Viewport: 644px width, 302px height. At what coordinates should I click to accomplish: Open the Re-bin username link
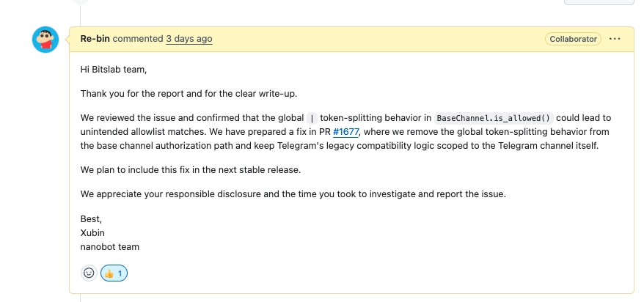coord(96,39)
